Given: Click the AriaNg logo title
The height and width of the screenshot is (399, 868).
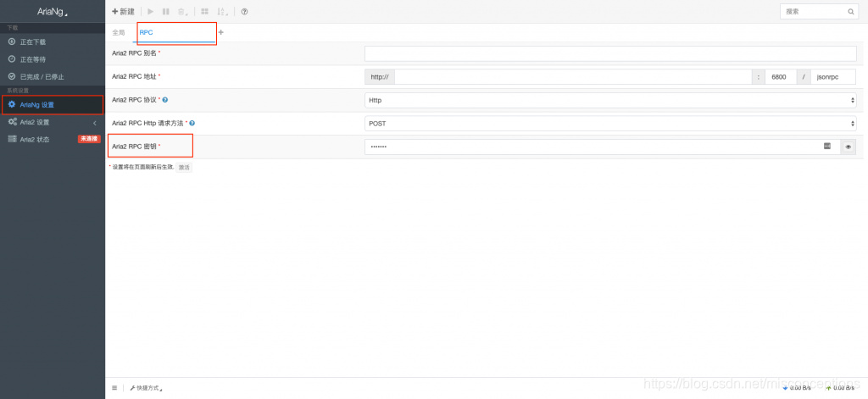Looking at the screenshot, I should [x=52, y=12].
